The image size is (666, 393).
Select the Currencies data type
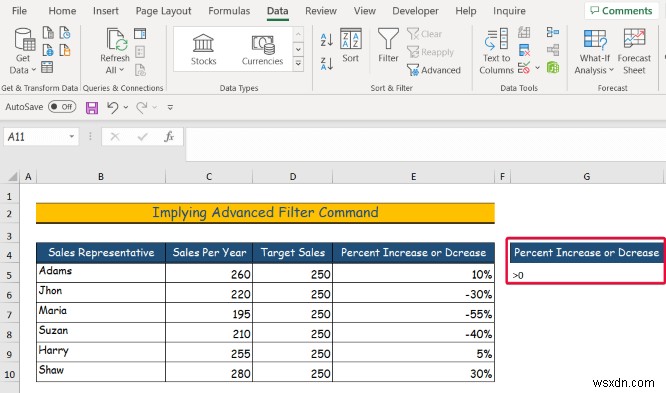coord(262,49)
